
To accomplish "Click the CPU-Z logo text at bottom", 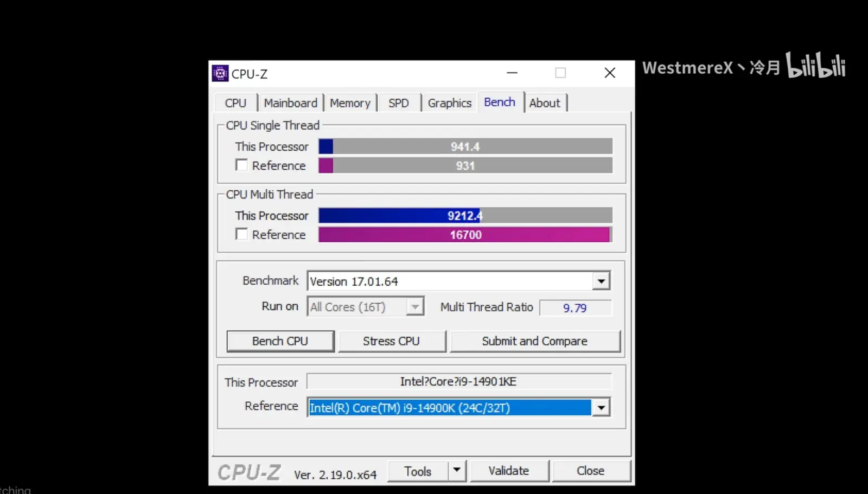I will (249, 472).
